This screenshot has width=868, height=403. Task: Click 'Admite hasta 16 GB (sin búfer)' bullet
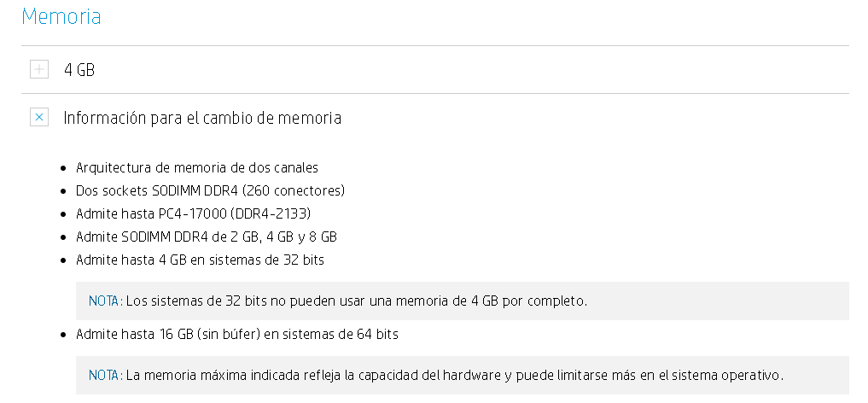(x=237, y=335)
